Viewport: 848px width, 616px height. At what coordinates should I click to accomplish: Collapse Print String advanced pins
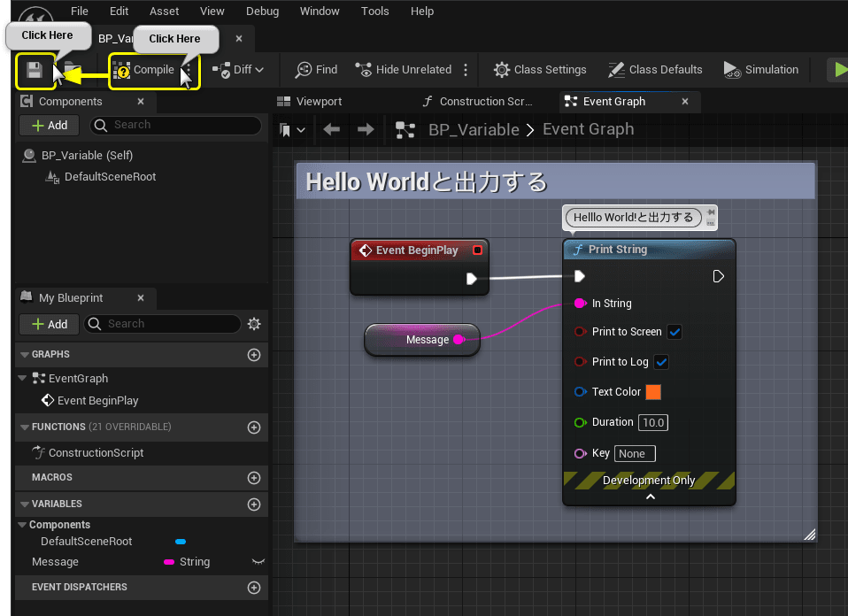pos(649,497)
